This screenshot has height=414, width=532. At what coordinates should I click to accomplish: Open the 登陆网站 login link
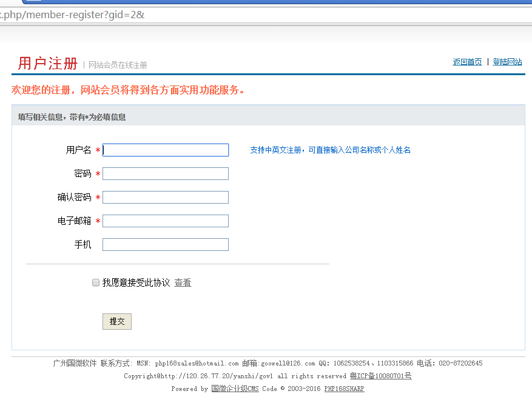[x=508, y=61]
